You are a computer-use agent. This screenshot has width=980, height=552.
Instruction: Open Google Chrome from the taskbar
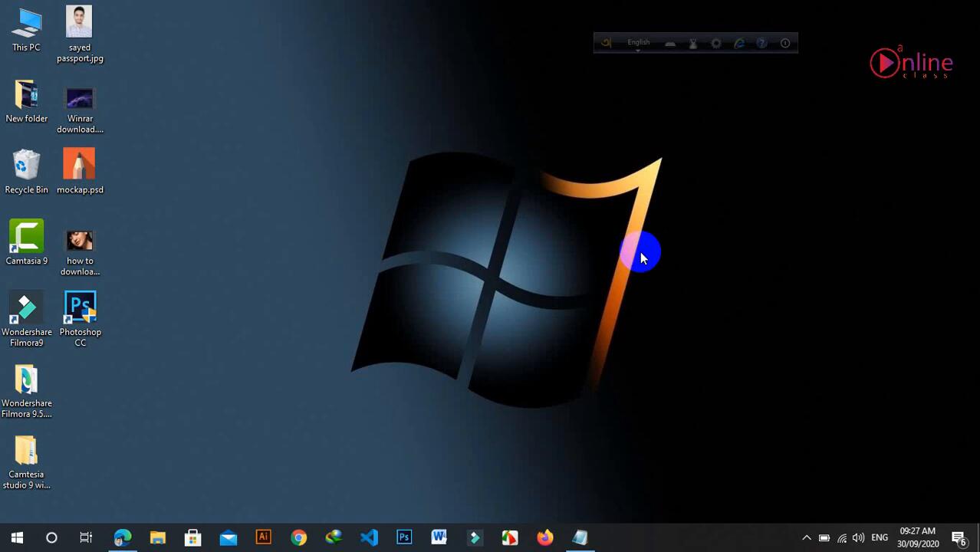(x=298, y=537)
